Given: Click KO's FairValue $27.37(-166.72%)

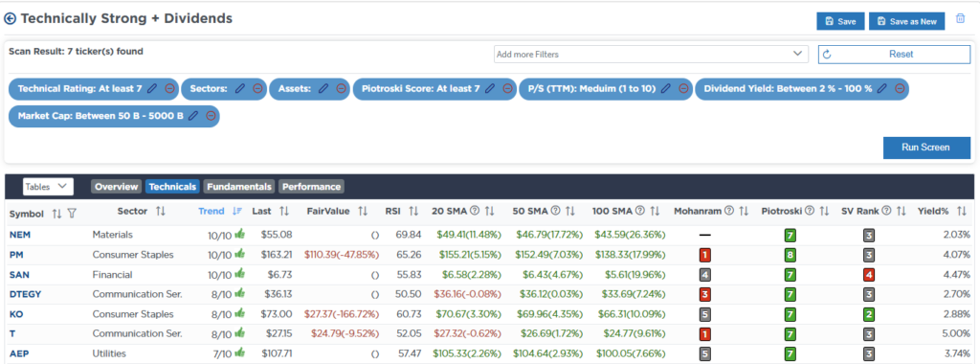Looking at the screenshot, I should (342, 314).
